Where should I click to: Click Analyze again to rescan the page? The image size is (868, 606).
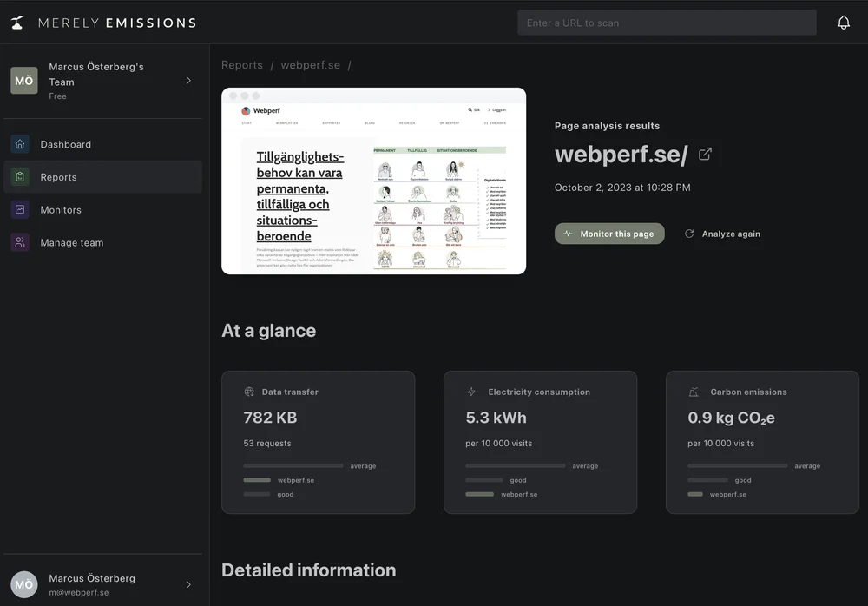click(722, 233)
